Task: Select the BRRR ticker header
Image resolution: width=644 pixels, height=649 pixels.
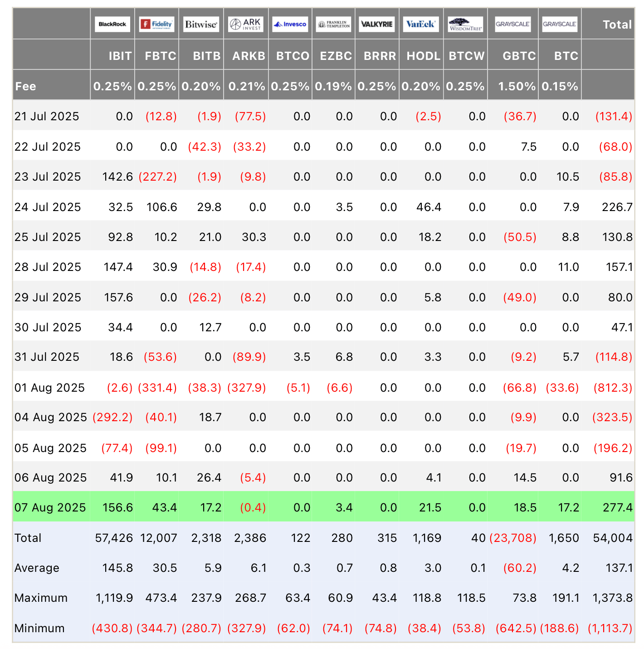Action: tap(380, 56)
